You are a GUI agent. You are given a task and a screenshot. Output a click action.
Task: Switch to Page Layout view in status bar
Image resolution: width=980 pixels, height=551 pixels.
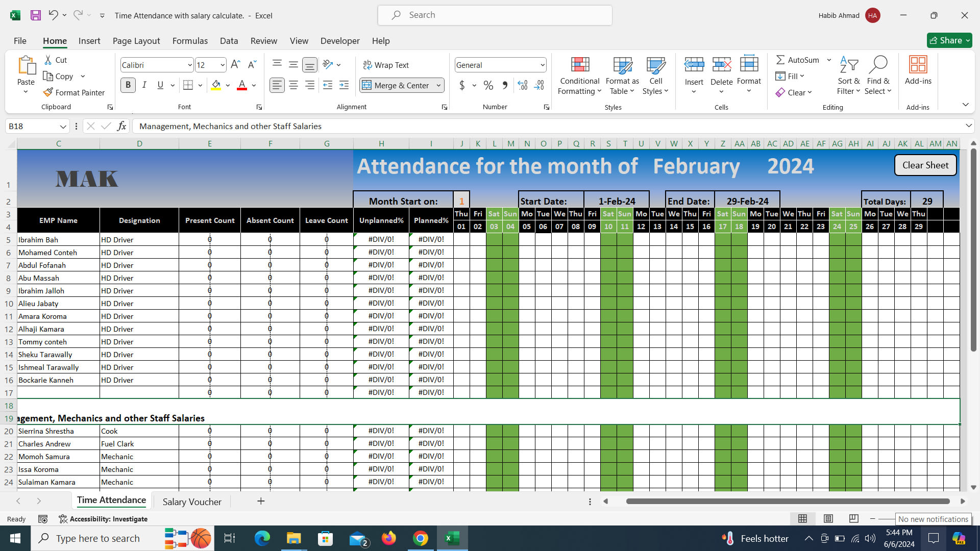(x=828, y=519)
